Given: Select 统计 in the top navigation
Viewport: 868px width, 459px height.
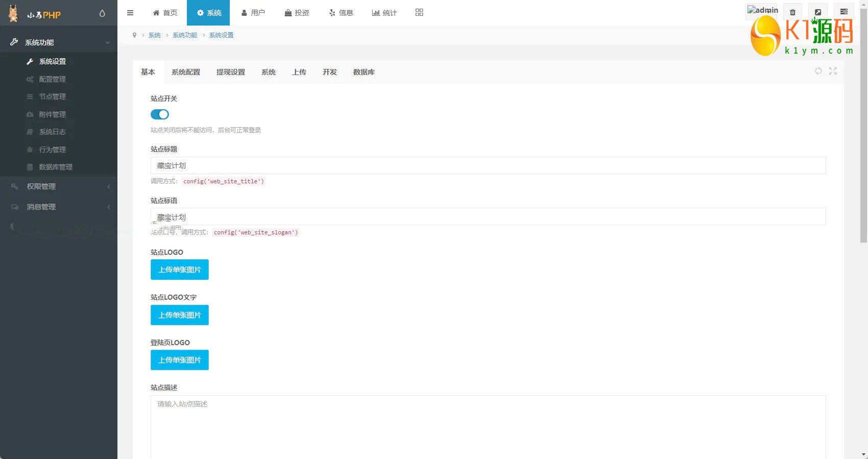Looking at the screenshot, I should point(384,13).
